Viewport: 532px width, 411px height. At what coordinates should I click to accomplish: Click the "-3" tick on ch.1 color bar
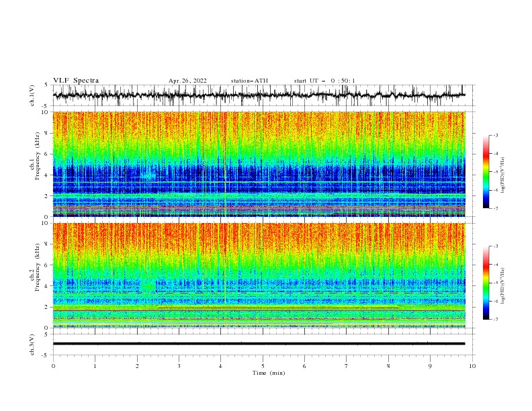tap(496, 135)
